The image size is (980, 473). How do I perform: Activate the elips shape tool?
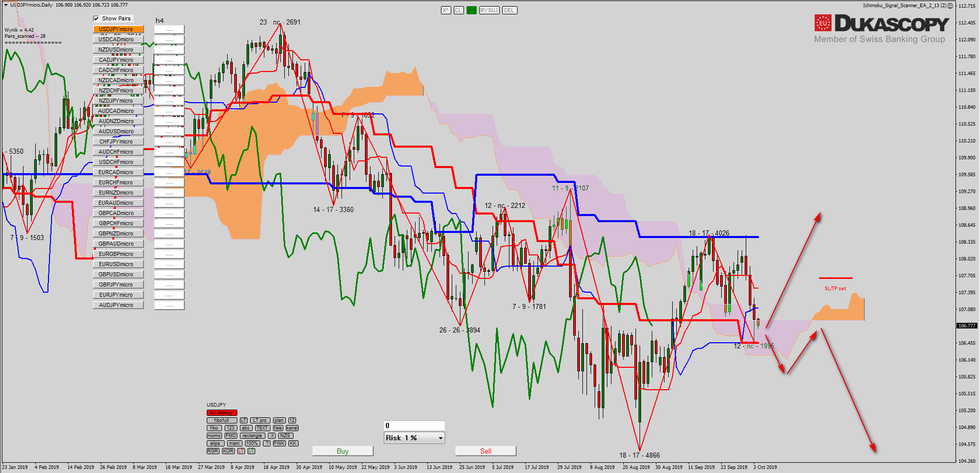214,443
